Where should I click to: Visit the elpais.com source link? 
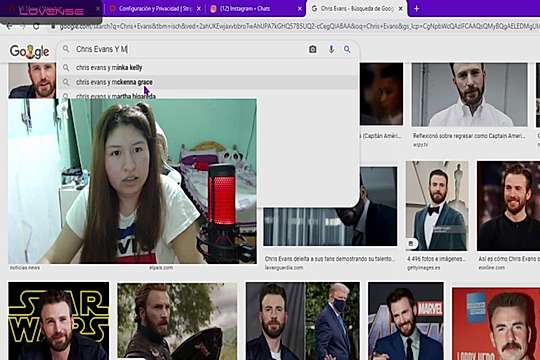[161, 267]
